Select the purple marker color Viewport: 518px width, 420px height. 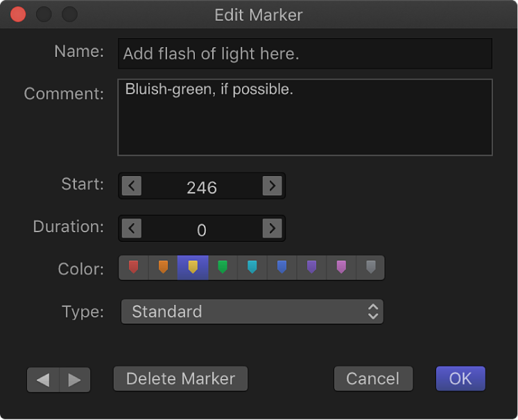point(311,268)
